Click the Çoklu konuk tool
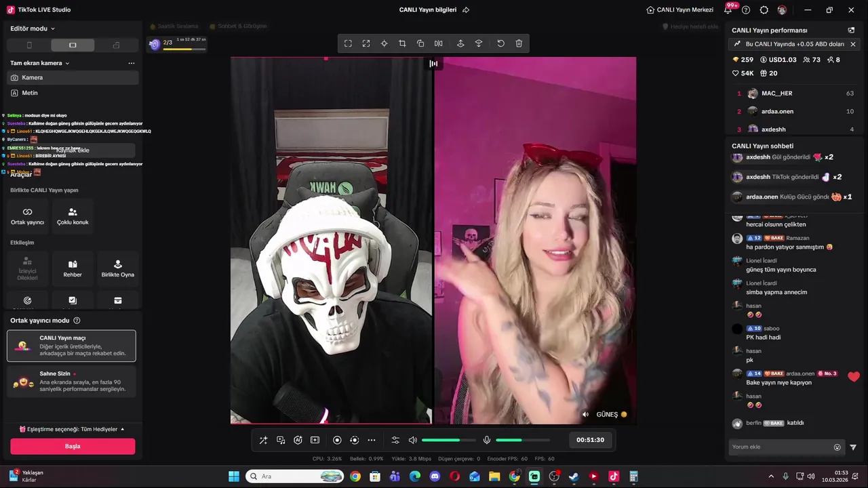This screenshot has height=488, width=868. (73, 216)
